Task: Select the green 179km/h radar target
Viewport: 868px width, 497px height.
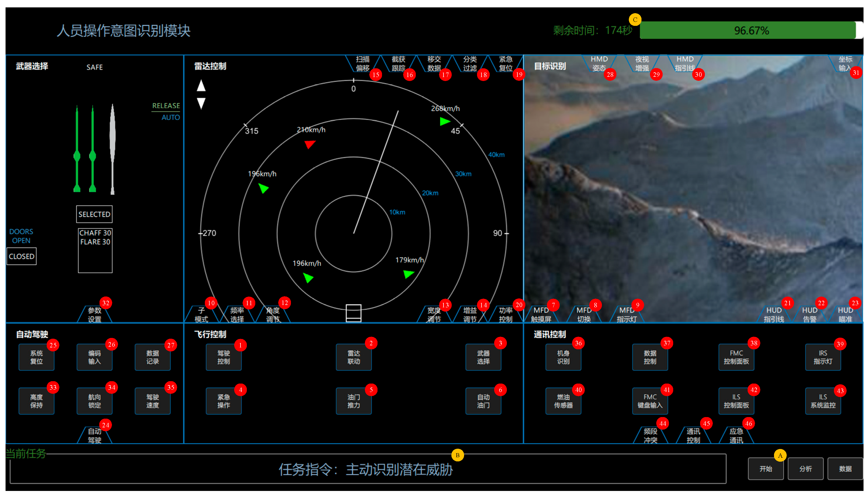Action: tap(408, 274)
